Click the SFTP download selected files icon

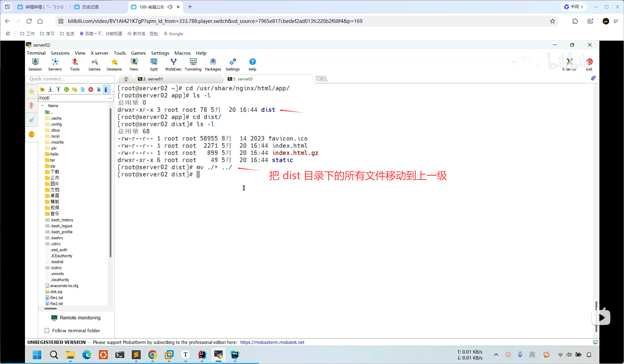pyautogui.click(x=50, y=90)
